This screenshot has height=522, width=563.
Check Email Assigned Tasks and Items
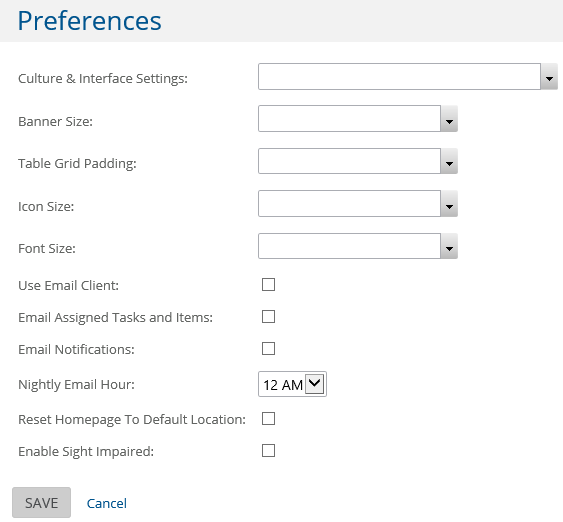(268, 317)
